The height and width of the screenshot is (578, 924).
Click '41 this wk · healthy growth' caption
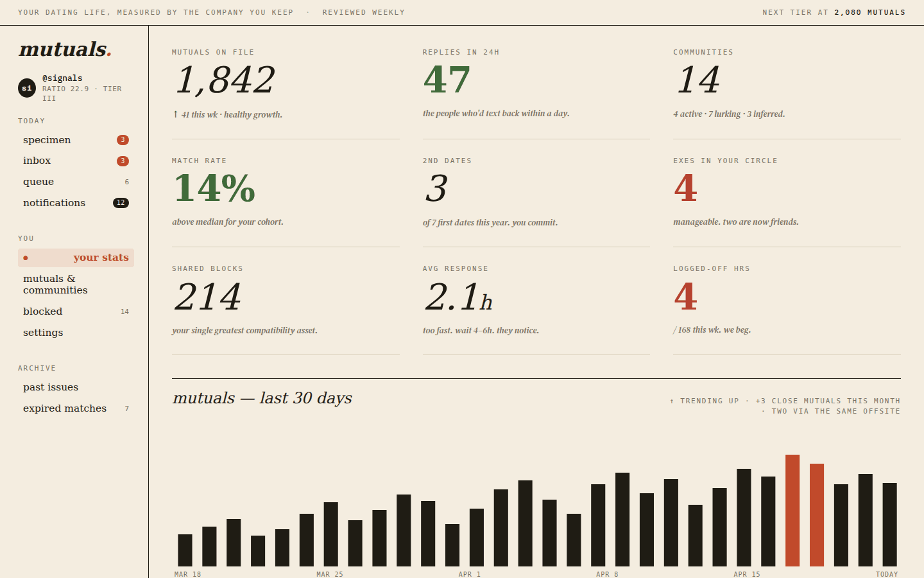coord(227,114)
